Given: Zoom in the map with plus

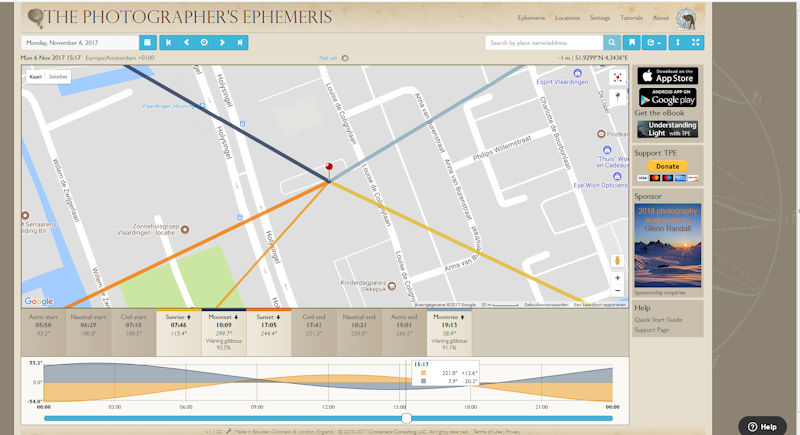Looking at the screenshot, I should (617, 278).
